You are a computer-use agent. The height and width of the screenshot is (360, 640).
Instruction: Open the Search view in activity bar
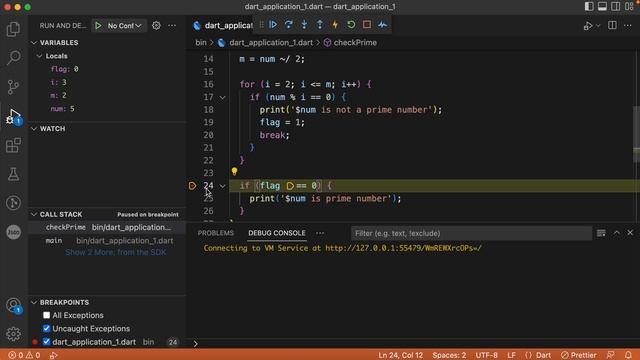click(x=13, y=58)
